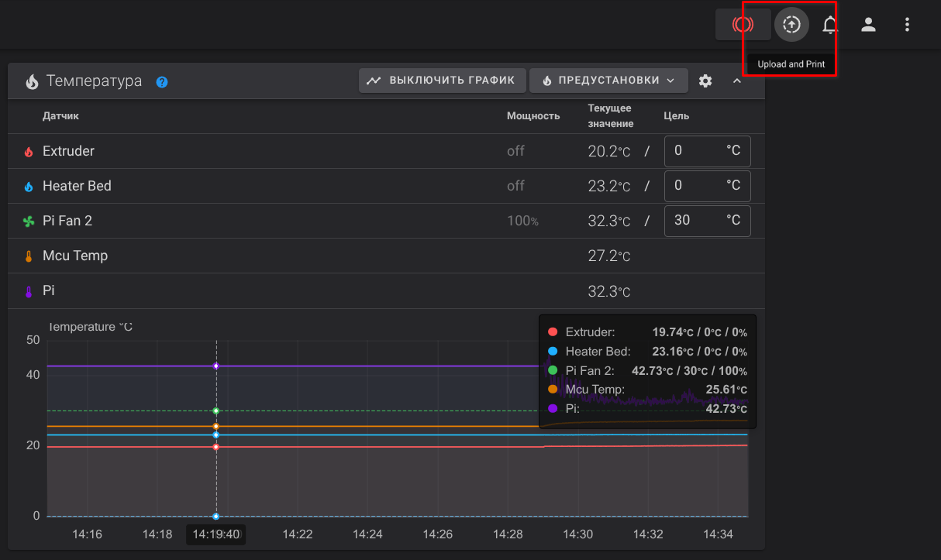The width and height of the screenshot is (941, 560).
Task: Open temperature panel gear settings
Action: [x=705, y=81]
